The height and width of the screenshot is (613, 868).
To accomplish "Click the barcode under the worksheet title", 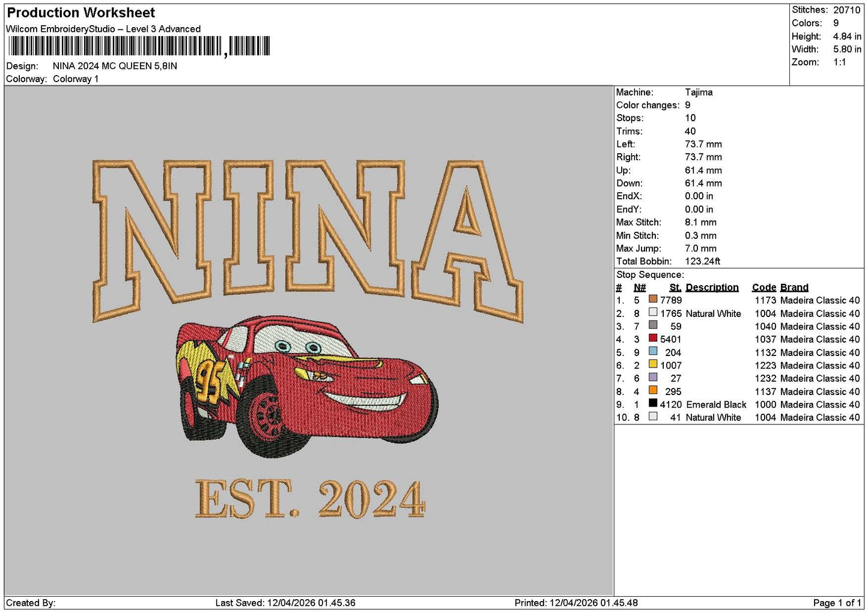I will coord(139,46).
